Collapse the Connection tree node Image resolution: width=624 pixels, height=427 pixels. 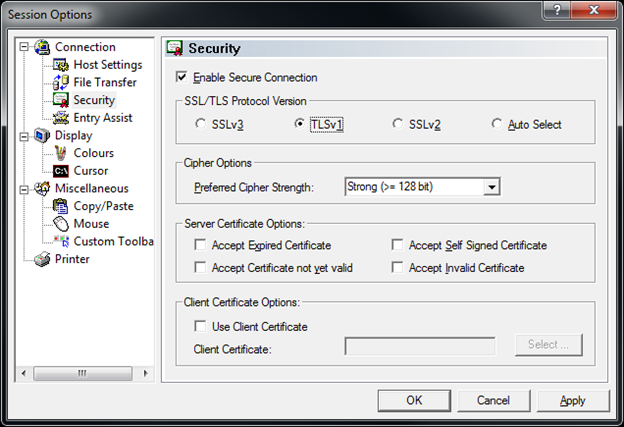tap(25, 47)
